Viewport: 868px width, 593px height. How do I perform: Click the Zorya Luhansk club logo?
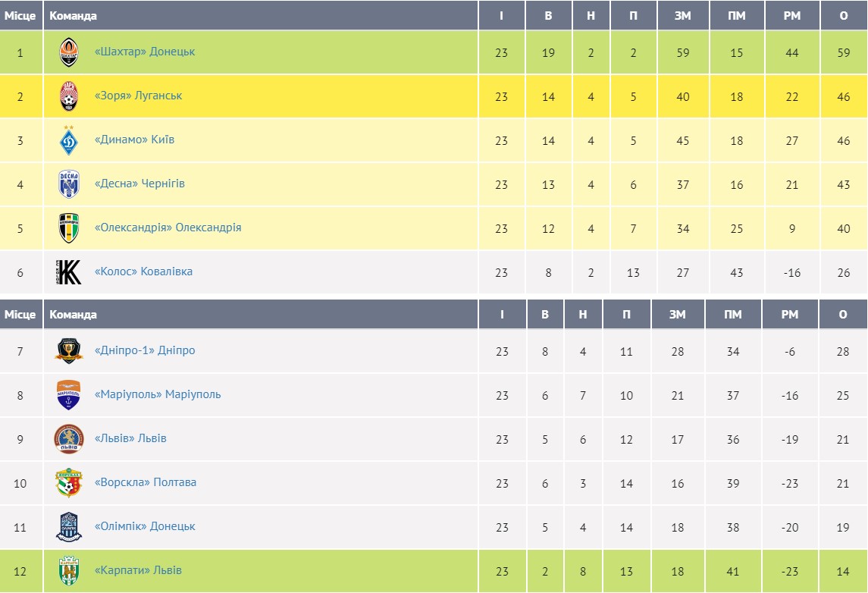tap(68, 96)
